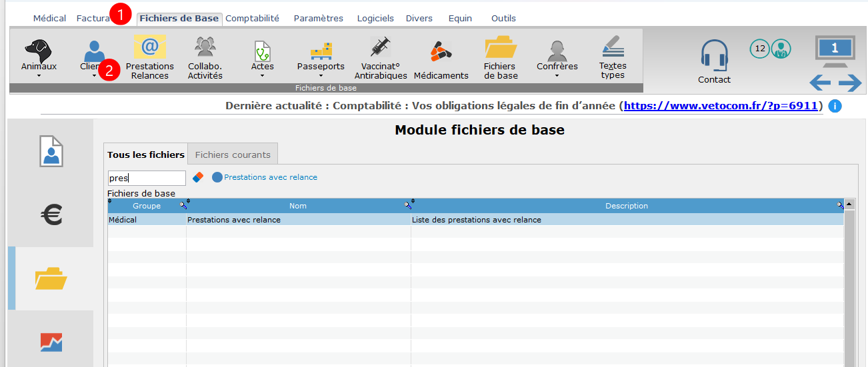Select the 'Médical' cell in the table
This screenshot has width=868, height=367.
[x=147, y=220]
